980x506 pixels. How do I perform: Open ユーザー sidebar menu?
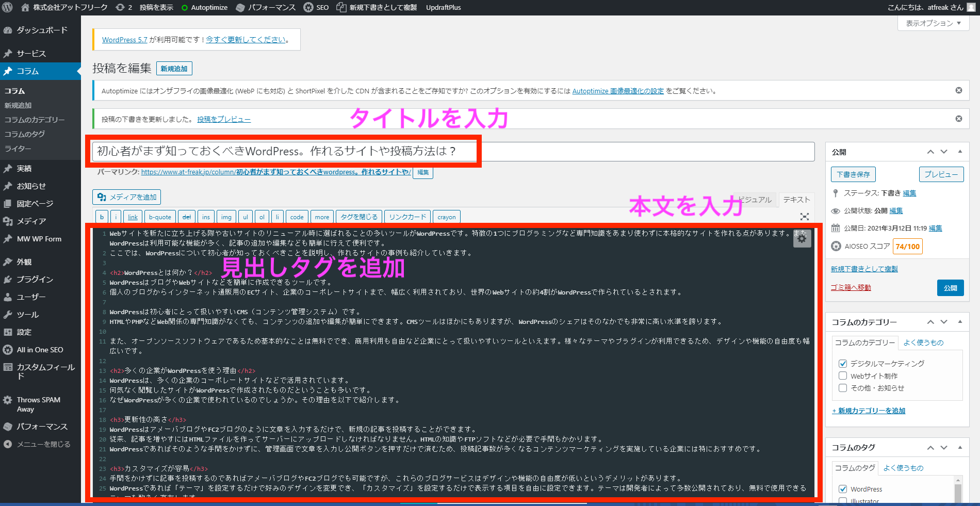pos(40,297)
